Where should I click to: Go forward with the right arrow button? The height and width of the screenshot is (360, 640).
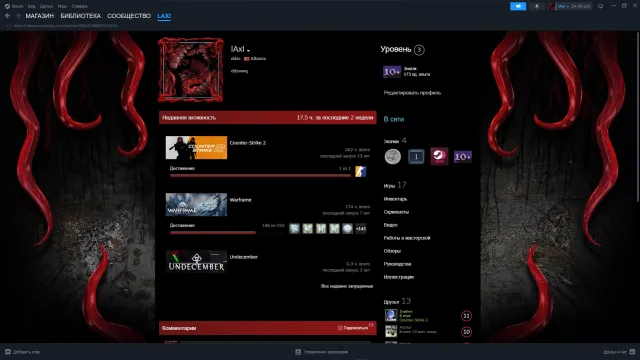coord(18,16)
